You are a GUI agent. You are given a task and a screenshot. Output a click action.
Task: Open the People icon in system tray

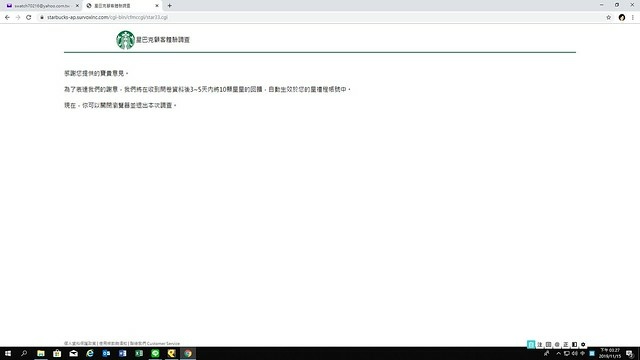pos(547,353)
